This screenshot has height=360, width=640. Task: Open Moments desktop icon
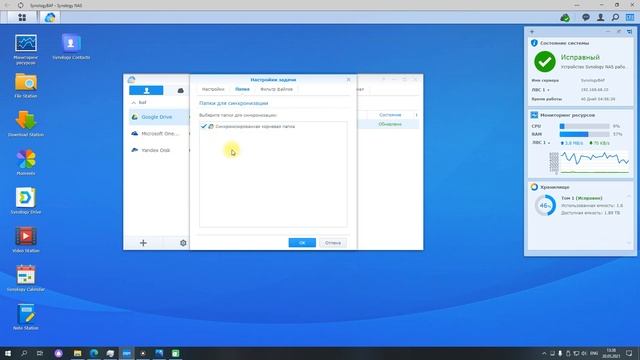point(26,162)
